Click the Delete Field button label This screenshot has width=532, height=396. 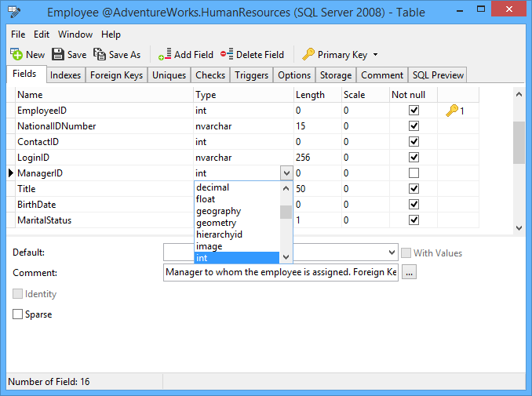coord(260,55)
